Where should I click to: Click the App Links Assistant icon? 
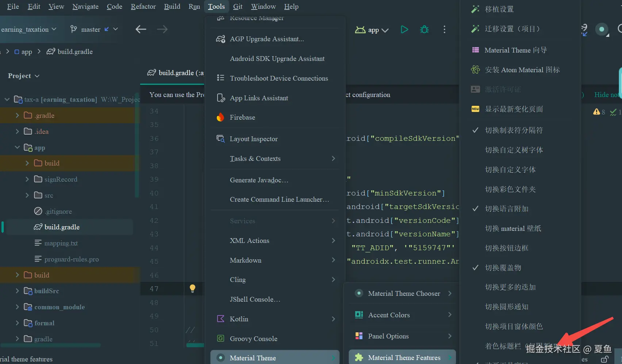220,98
